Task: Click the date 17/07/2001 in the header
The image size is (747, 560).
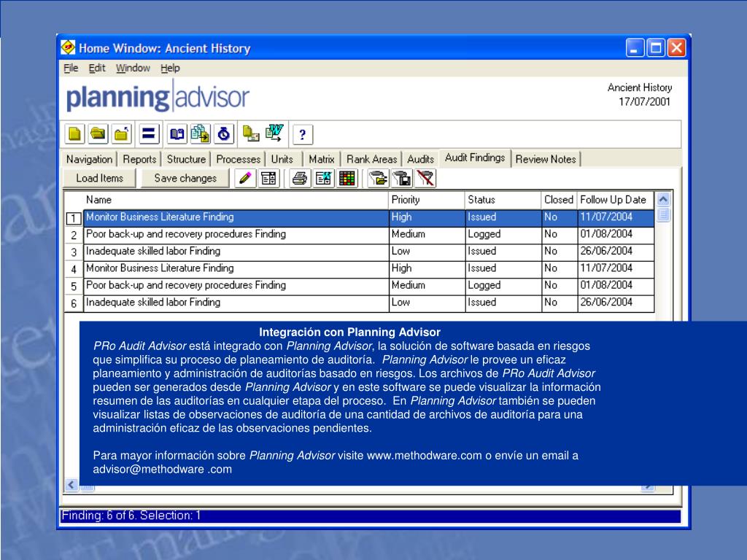Action: [x=644, y=101]
